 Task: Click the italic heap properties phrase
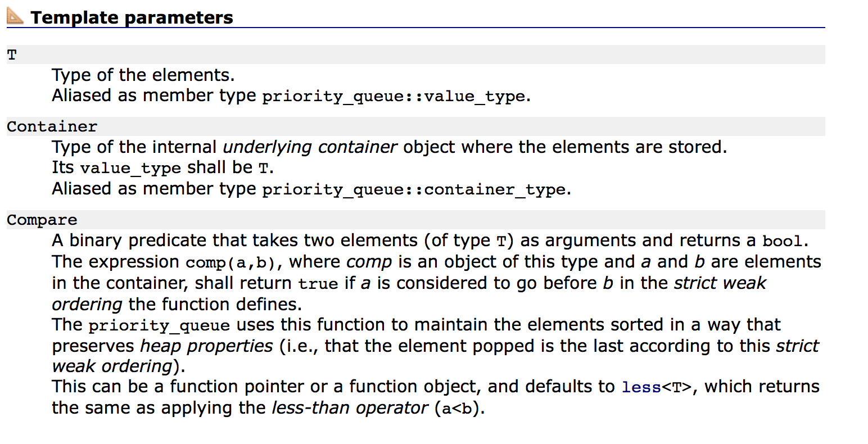206,346
